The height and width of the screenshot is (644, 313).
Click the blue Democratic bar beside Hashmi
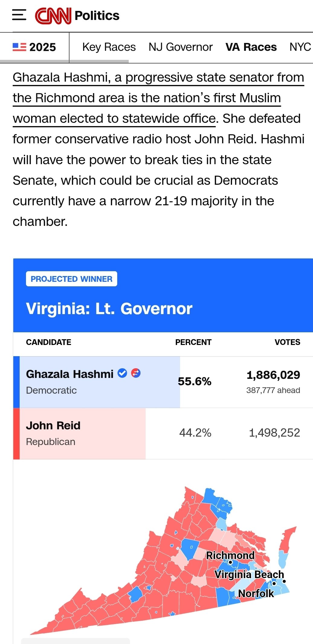[x=16, y=382]
